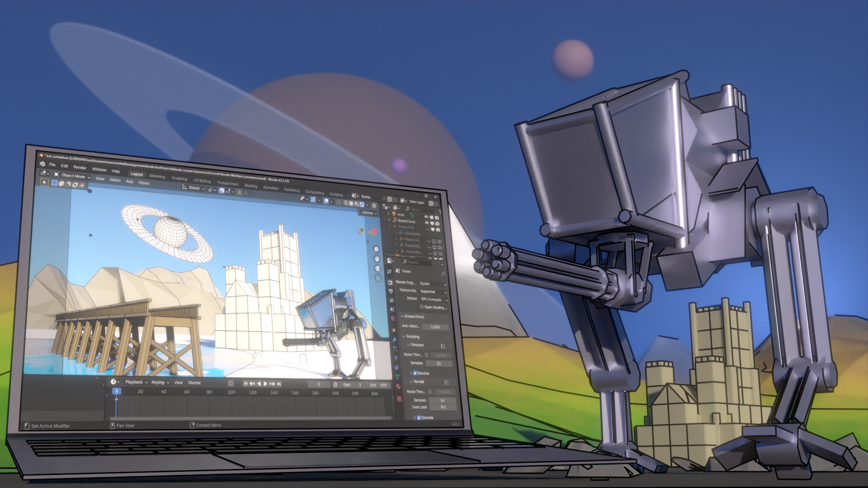Jump to timeline start frame
Viewport: 868px width, 488px height.
click(x=245, y=384)
